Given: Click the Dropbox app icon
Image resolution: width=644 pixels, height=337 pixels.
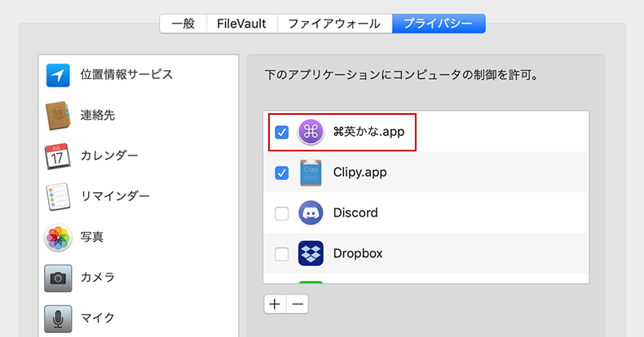Looking at the screenshot, I should tap(311, 253).
